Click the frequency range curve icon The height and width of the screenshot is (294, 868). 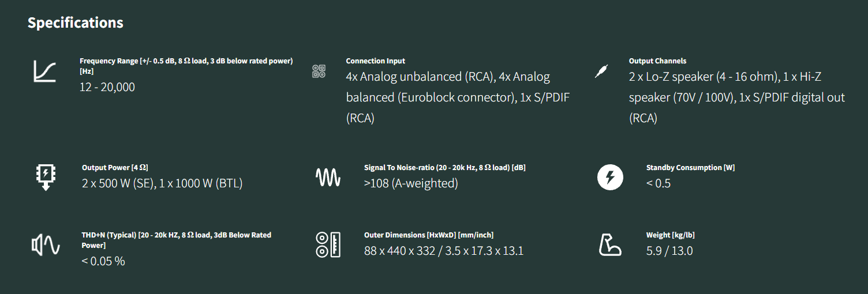(44, 71)
